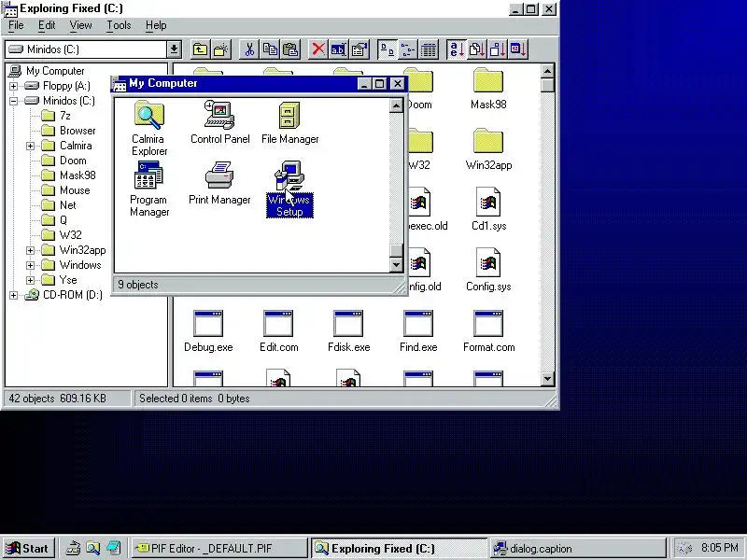The width and height of the screenshot is (747, 560).
Task: Expand the Win32app folder in tree
Action: pyautogui.click(x=30, y=250)
